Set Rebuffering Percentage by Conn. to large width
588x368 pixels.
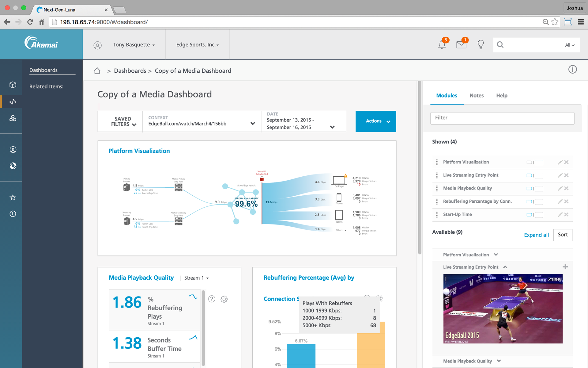[x=539, y=201]
